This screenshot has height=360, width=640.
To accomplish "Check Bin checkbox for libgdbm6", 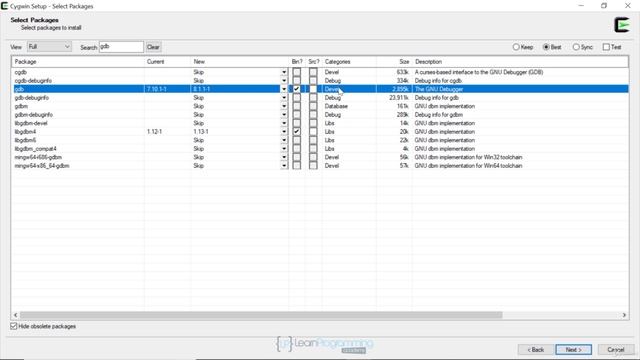I will click(x=297, y=140).
